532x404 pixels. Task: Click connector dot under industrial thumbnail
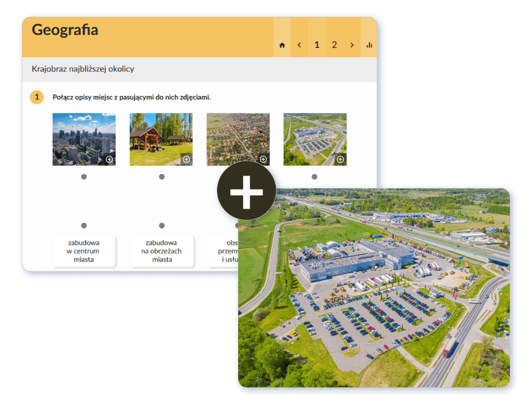pos(315,176)
